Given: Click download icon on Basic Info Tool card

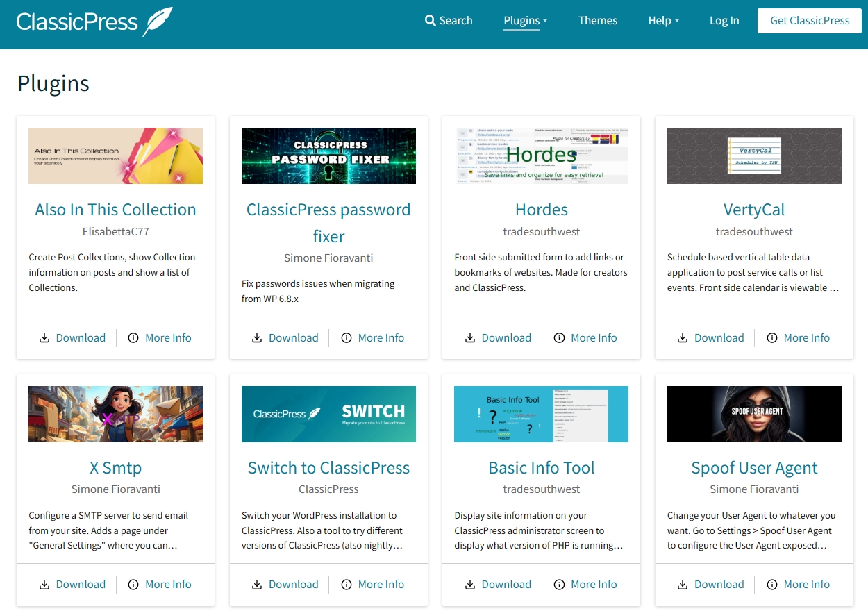Looking at the screenshot, I should point(470,585).
